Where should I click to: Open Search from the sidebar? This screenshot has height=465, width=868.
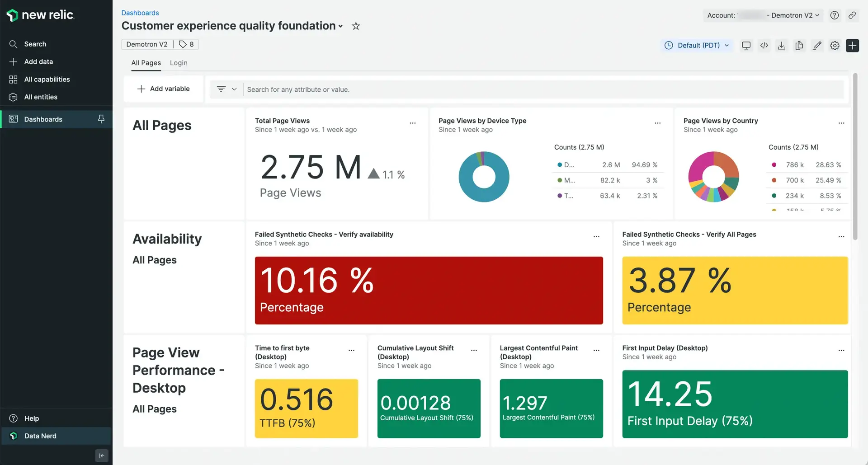[35, 44]
